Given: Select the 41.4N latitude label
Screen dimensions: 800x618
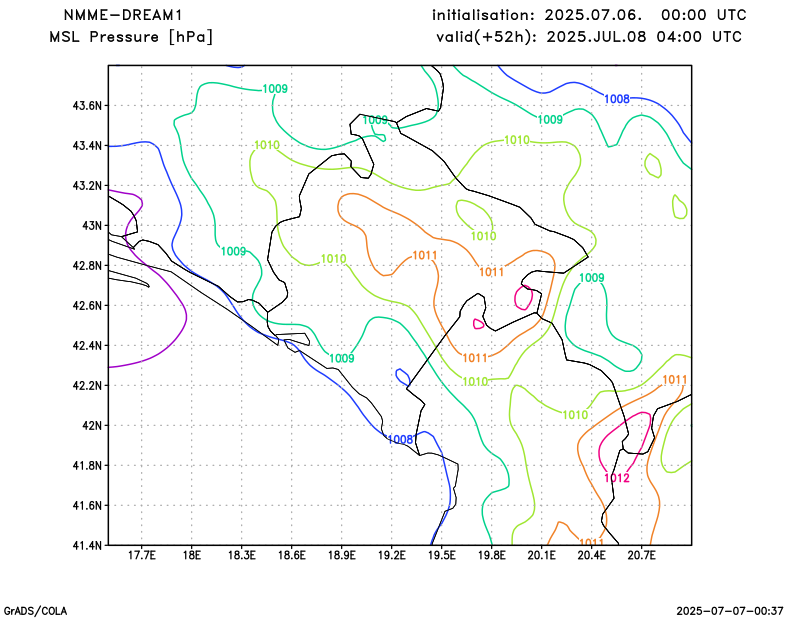Looking at the screenshot, I should pos(87,546).
